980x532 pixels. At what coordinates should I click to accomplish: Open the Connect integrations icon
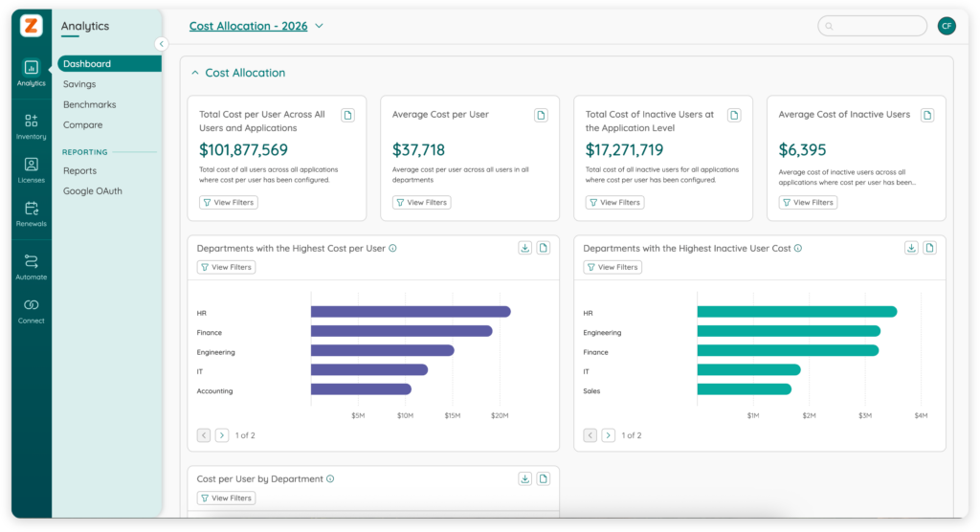31,309
